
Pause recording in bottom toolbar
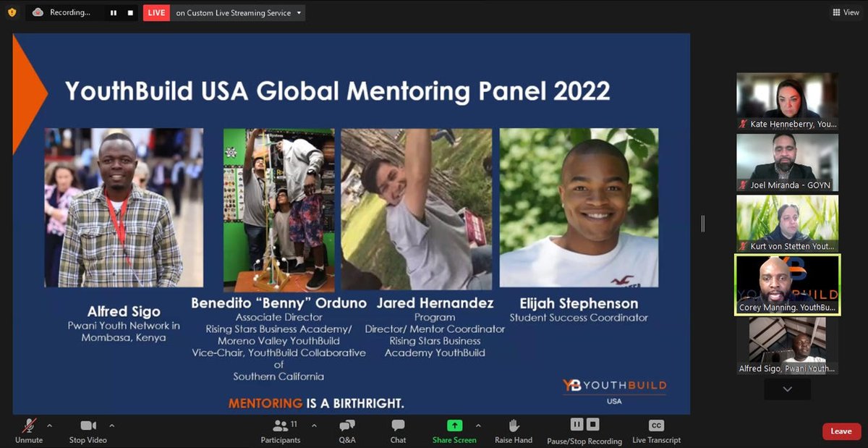(576, 425)
